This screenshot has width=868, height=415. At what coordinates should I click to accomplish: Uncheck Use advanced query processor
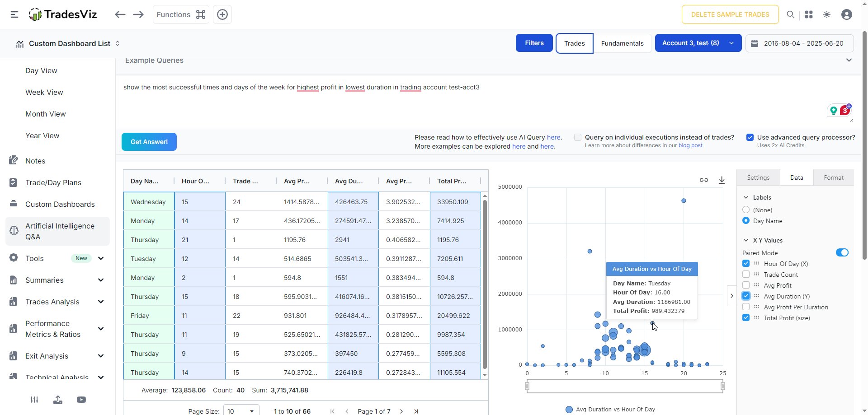point(750,137)
